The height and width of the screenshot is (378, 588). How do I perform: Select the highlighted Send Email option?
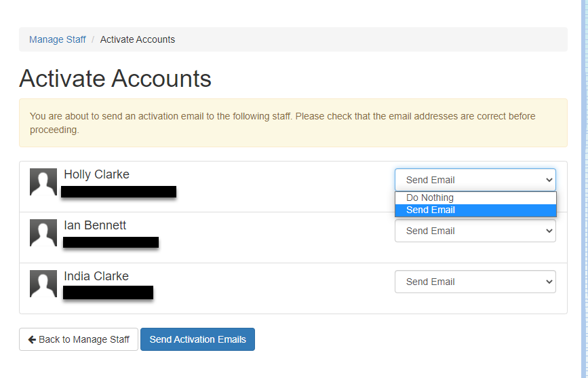pyautogui.click(x=431, y=210)
